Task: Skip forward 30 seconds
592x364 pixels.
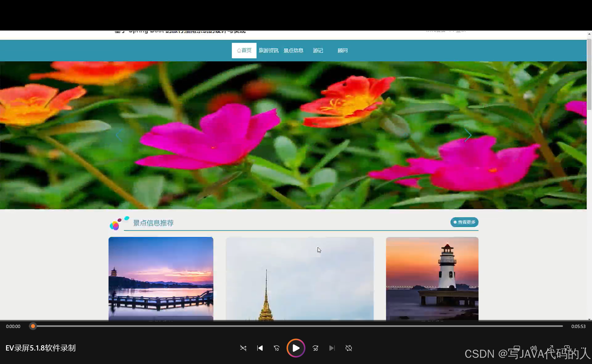Action: click(x=315, y=348)
